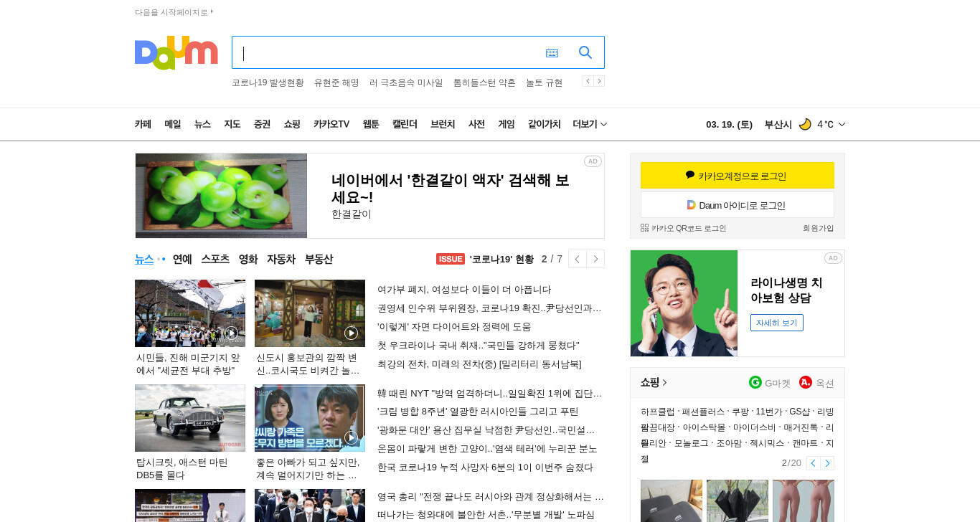Viewport: 980px width, 522px height.
Task: Open 웹툰 in navigation bar
Action: tap(371, 124)
